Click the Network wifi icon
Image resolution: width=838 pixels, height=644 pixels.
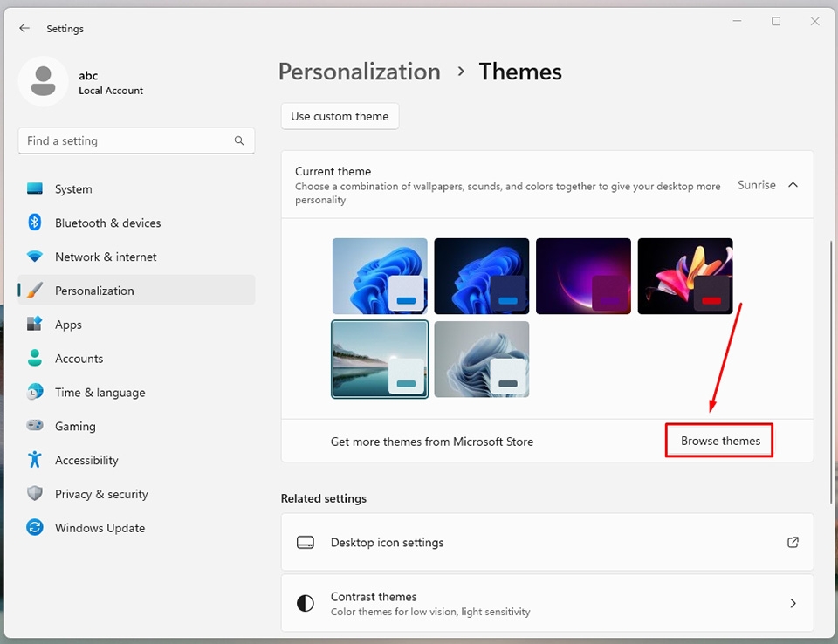click(x=35, y=257)
